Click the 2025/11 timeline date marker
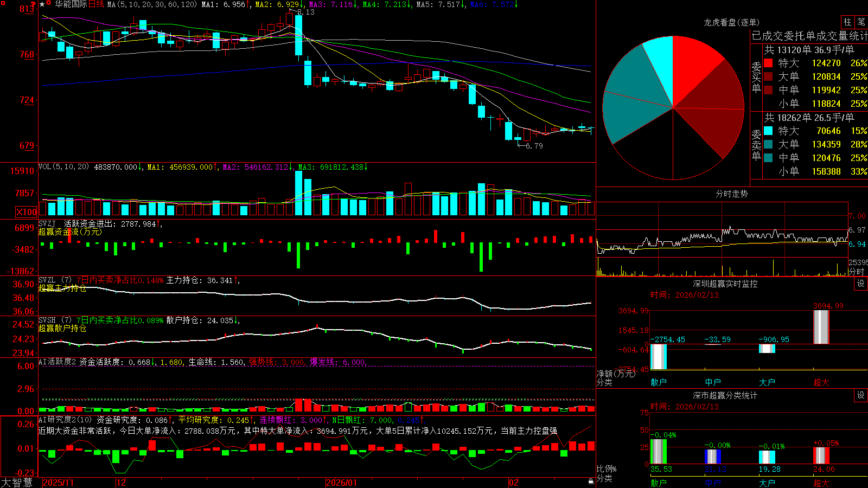 (58, 483)
